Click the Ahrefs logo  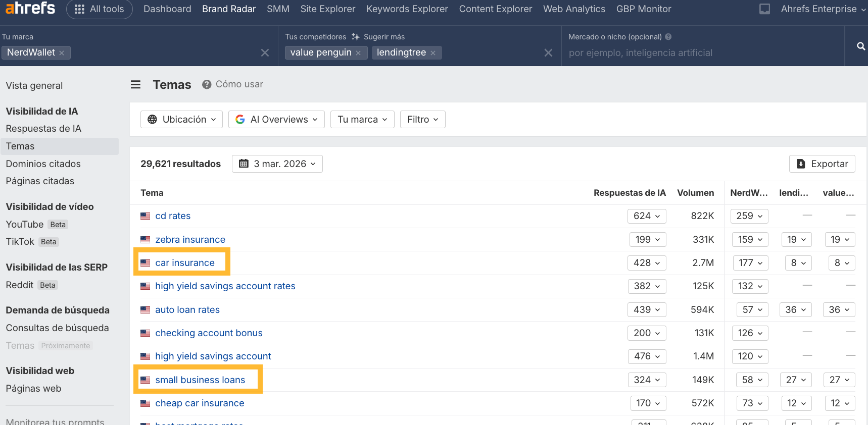pos(30,8)
